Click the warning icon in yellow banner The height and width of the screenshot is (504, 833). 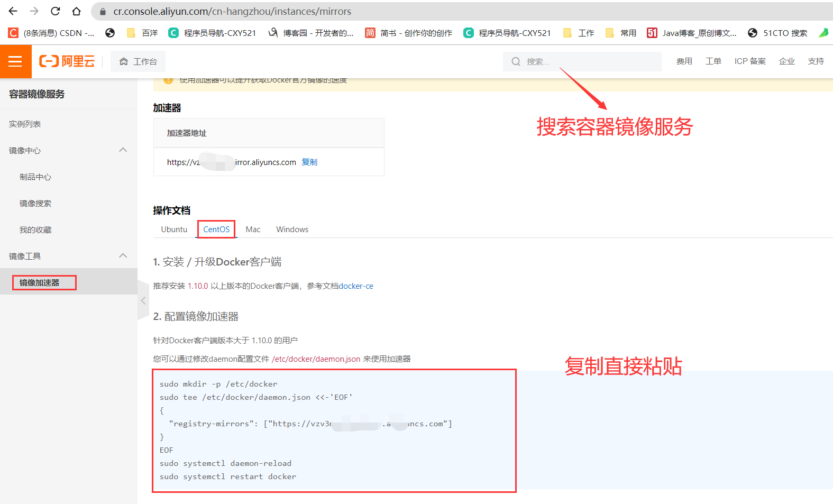pyautogui.click(x=168, y=80)
